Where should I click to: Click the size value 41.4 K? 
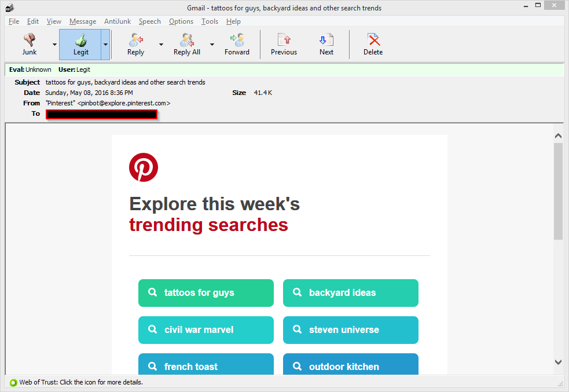pyautogui.click(x=263, y=93)
